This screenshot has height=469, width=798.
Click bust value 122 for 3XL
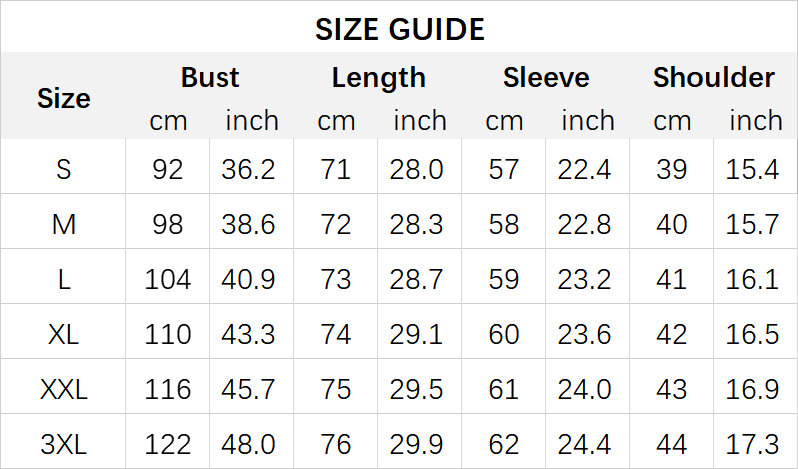point(168,442)
